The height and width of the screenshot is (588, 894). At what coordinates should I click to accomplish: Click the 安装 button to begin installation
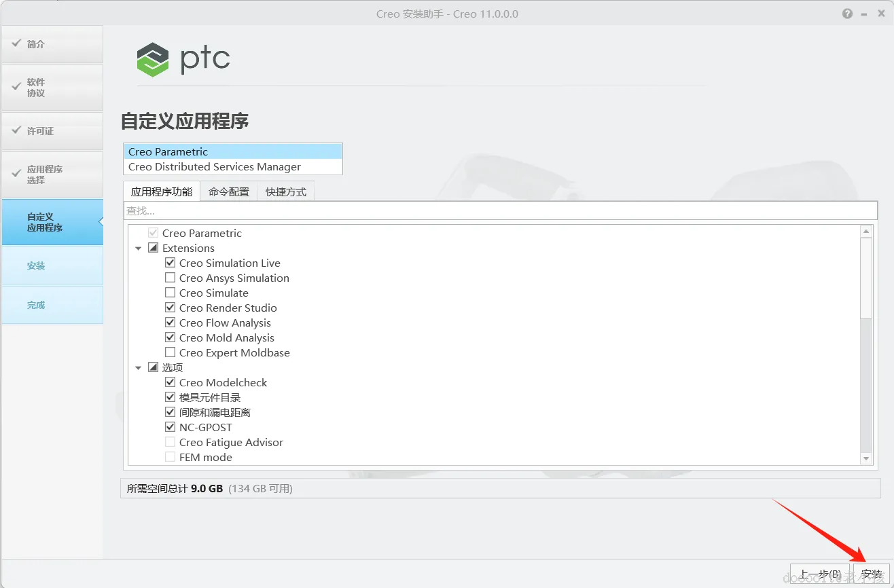pyautogui.click(x=872, y=574)
